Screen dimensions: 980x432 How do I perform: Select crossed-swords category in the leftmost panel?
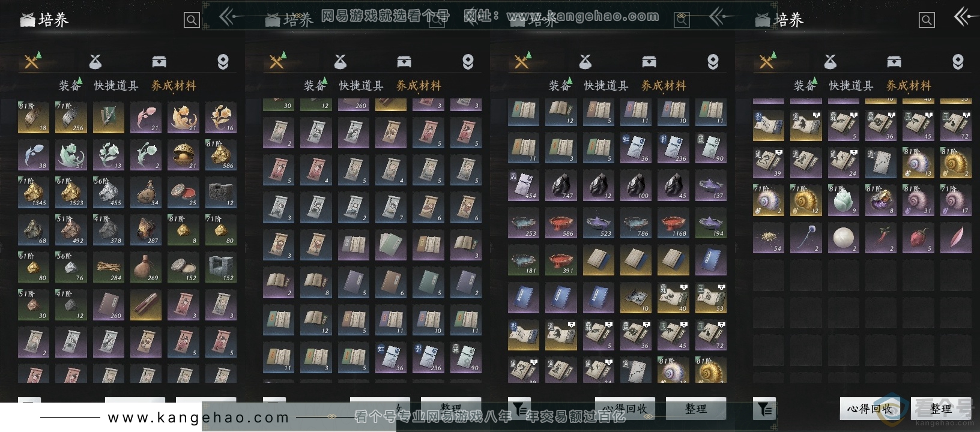(32, 61)
